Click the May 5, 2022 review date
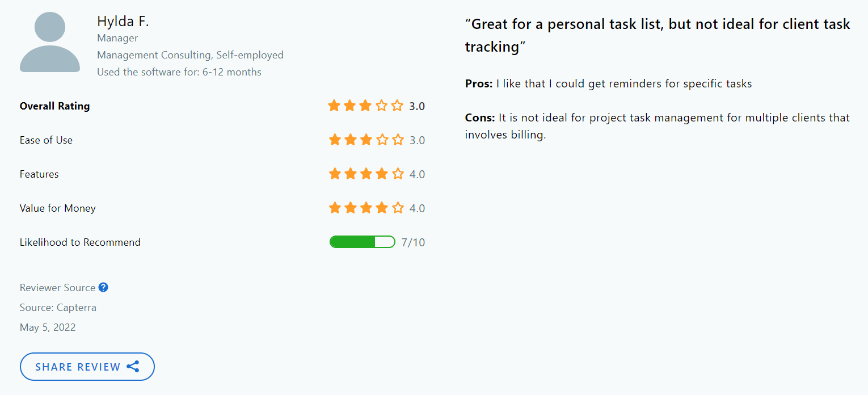The height and width of the screenshot is (395, 868). click(x=48, y=327)
